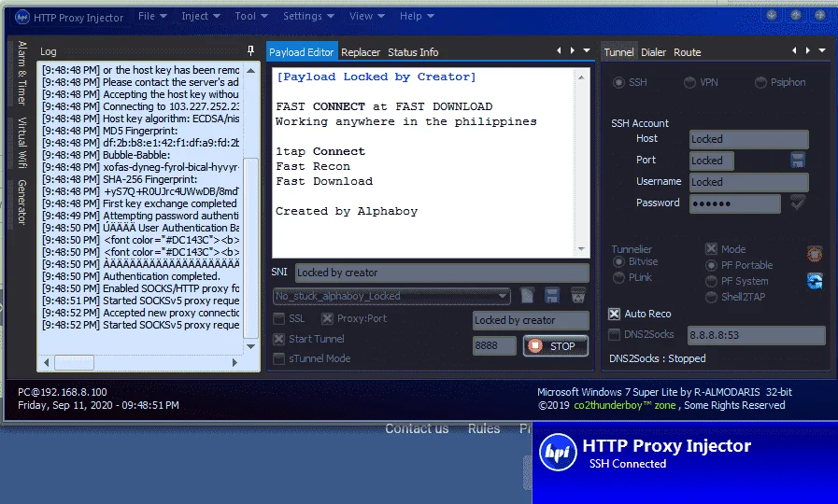Switch to the Status Info tab

(413, 52)
